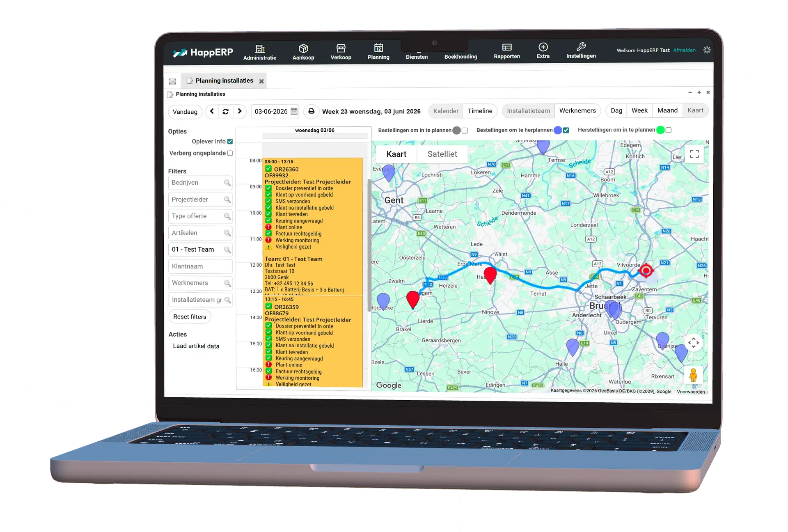The image size is (788, 532).
Task: Toggle map fullscreen icon
Action: point(694,154)
